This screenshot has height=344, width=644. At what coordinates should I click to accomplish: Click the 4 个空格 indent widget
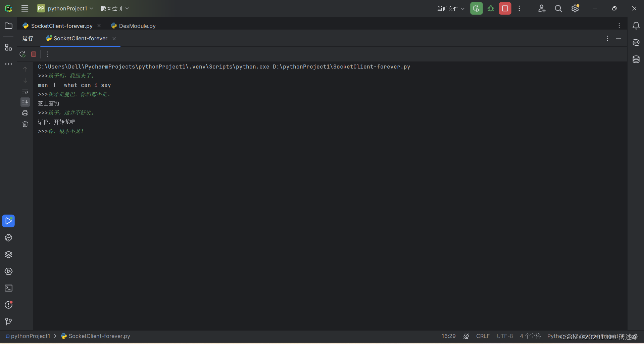530,336
